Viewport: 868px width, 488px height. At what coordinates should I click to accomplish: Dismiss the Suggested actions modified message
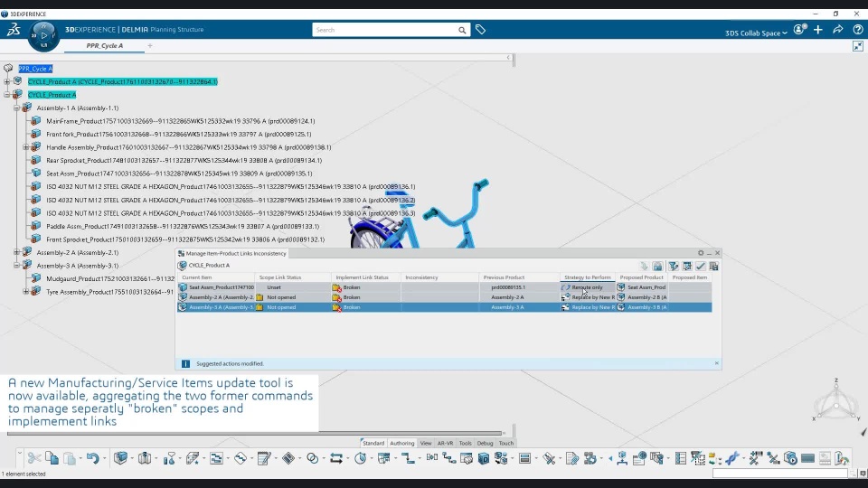point(716,363)
